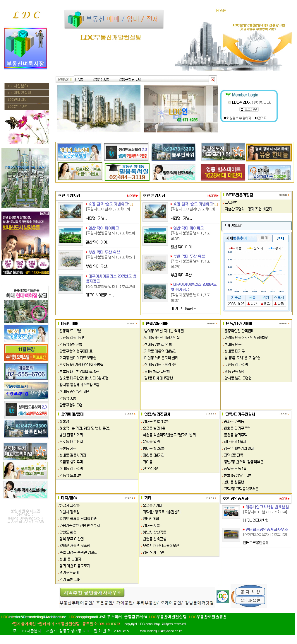Open the 저출산·고령화 경제 지형 바꾼다 column

tap(248, 209)
